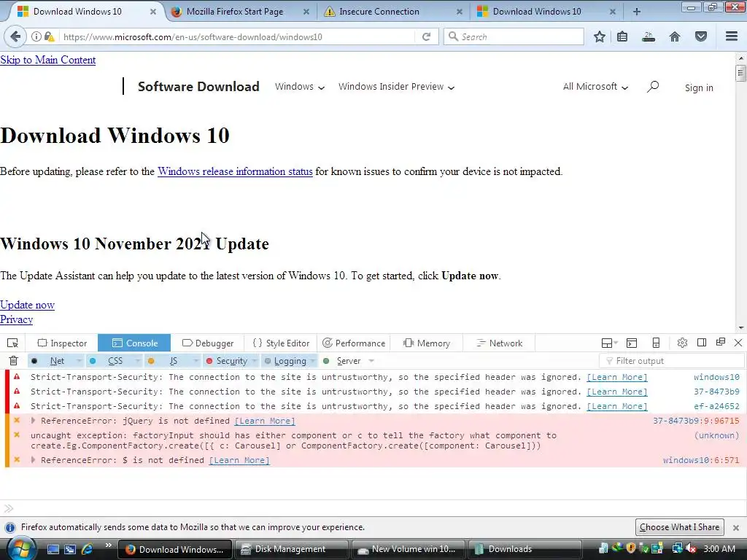
Task: Open the Firefox hamburger menu
Action: [732, 36]
